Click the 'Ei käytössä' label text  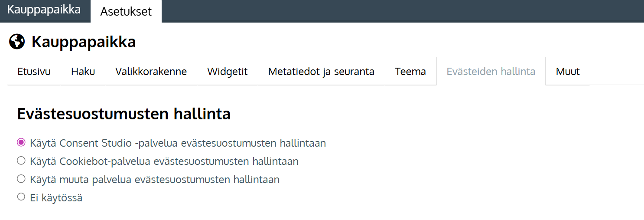56,198
